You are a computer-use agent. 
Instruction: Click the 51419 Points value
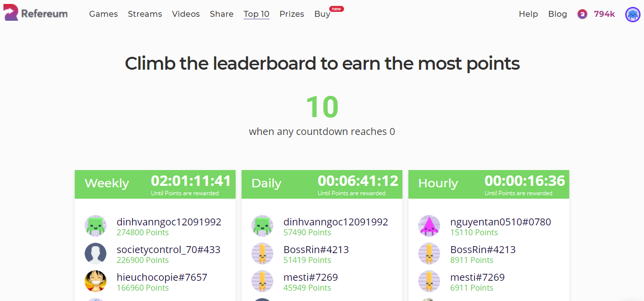[x=307, y=260]
